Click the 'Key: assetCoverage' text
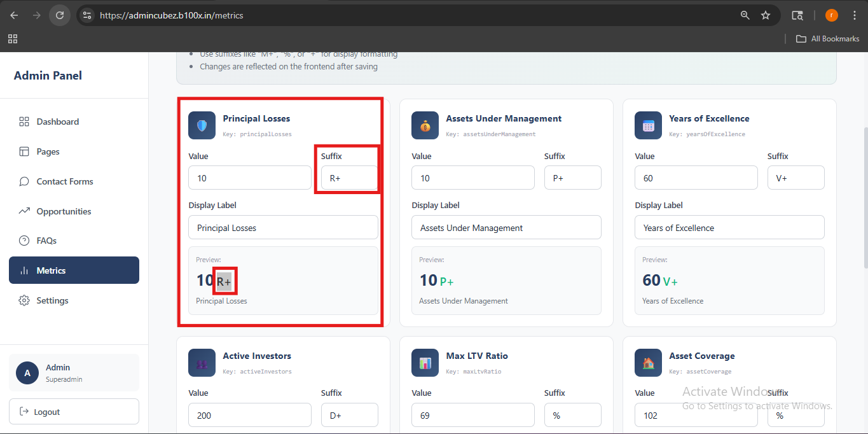 (700, 372)
